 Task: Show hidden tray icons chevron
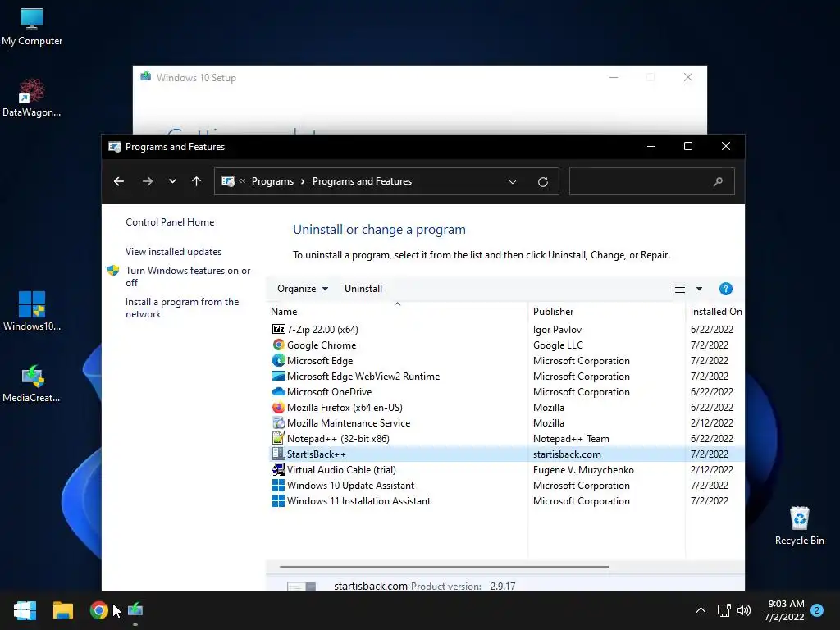(x=701, y=610)
